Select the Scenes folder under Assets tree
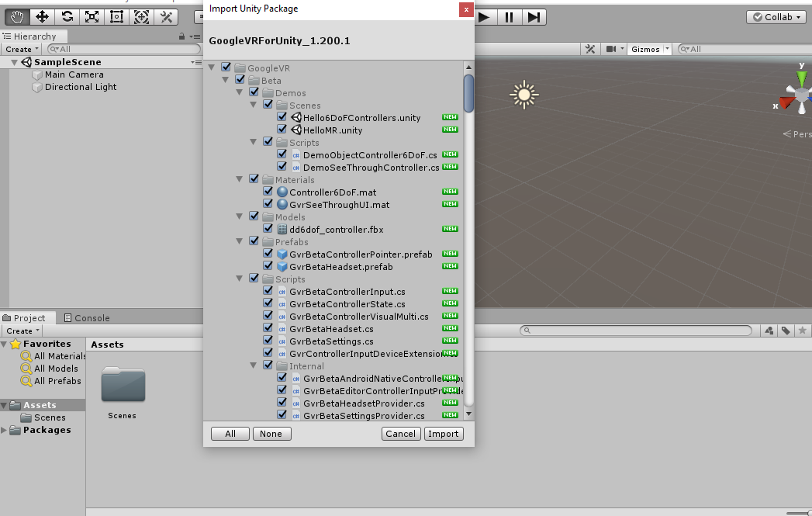Image resolution: width=812 pixels, height=516 pixels. [43, 417]
